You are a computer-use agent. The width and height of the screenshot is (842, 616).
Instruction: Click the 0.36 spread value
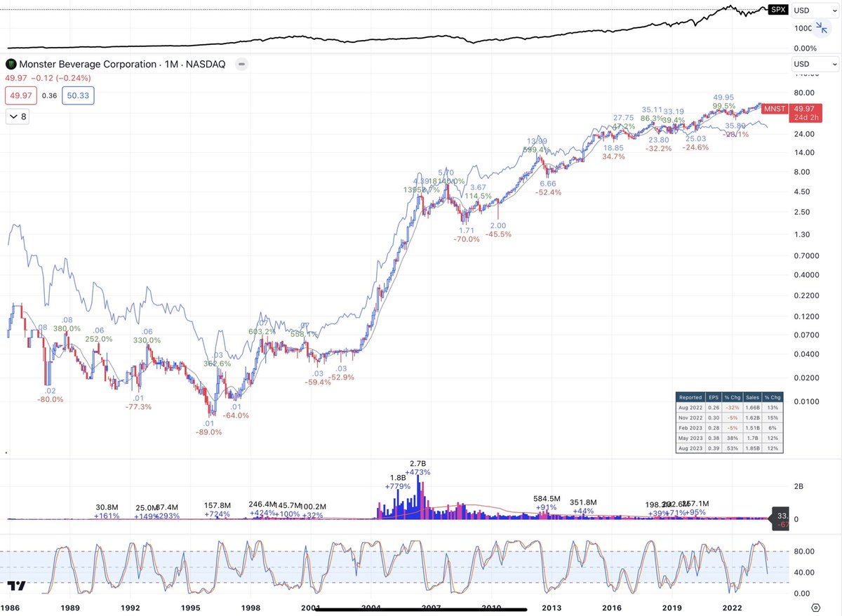pos(50,95)
